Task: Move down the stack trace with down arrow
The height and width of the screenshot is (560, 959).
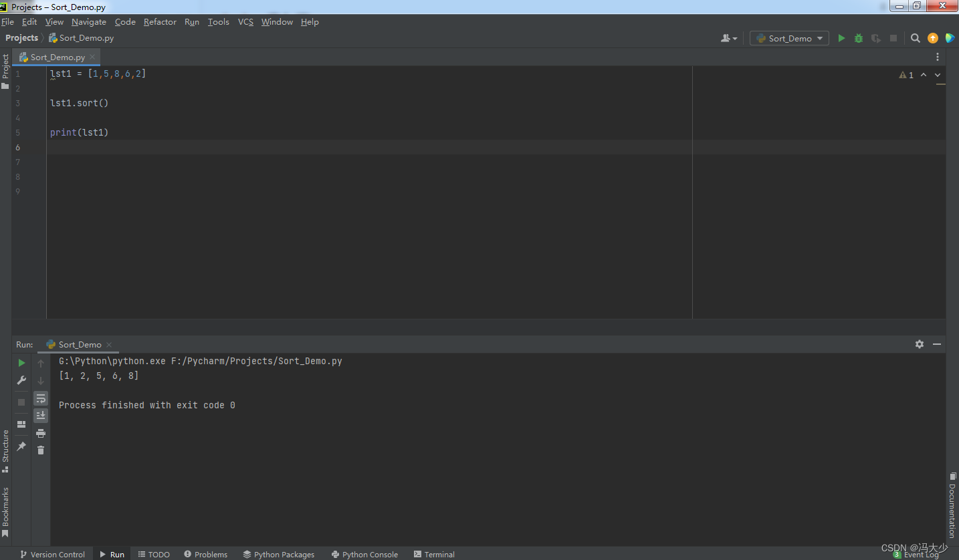Action: coord(41,381)
